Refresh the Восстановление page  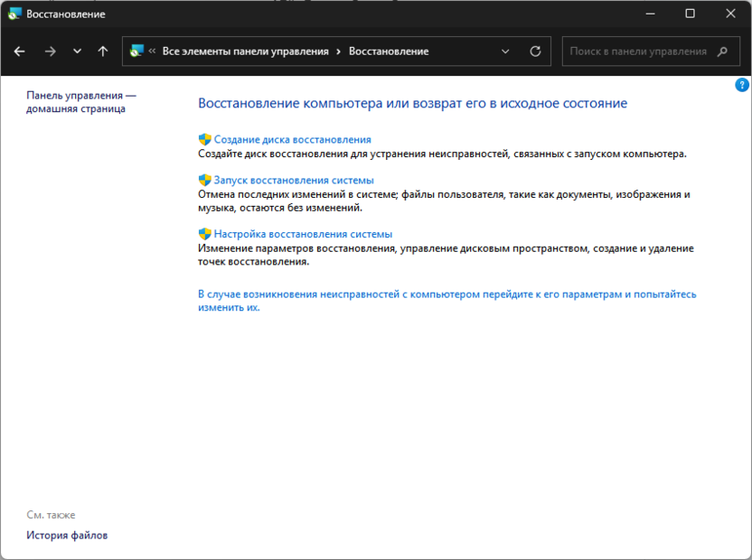[x=535, y=51]
